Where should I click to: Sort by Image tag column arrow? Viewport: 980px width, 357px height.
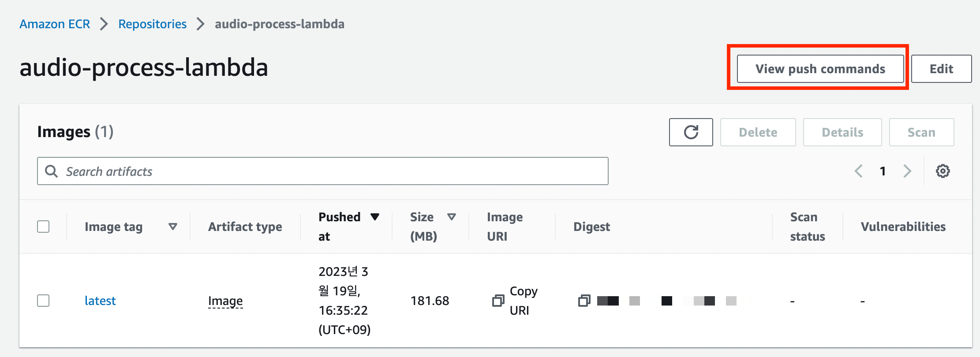coord(173,227)
